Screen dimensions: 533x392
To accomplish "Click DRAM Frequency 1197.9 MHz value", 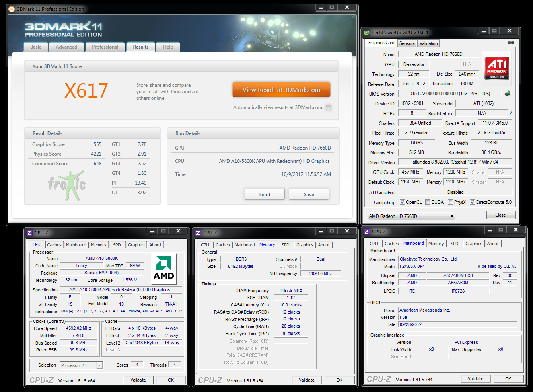I will (x=291, y=290).
